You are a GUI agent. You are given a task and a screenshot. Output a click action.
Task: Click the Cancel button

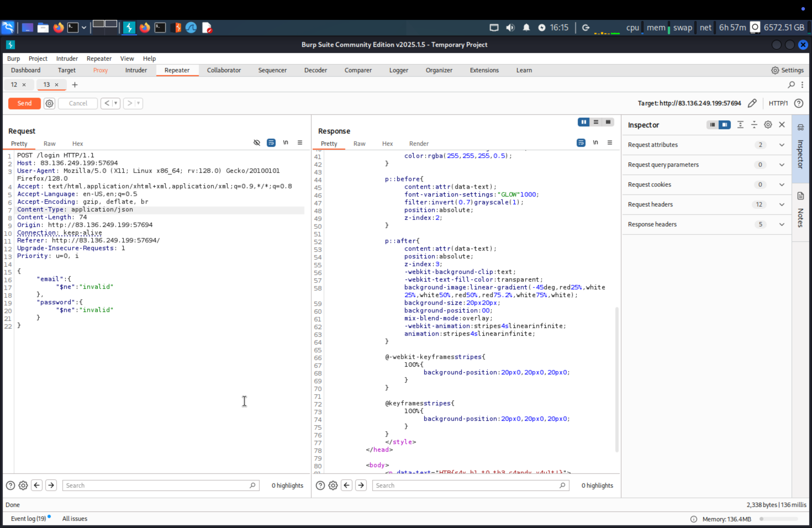click(x=78, y=103)
